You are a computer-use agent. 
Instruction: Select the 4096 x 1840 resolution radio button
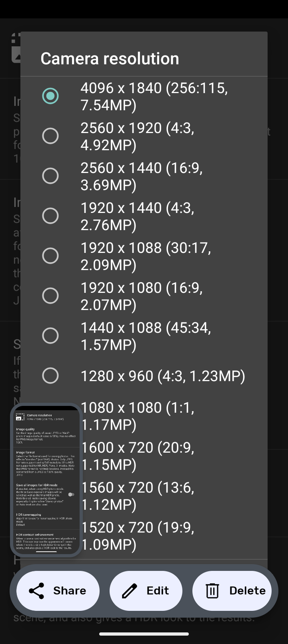50,96
